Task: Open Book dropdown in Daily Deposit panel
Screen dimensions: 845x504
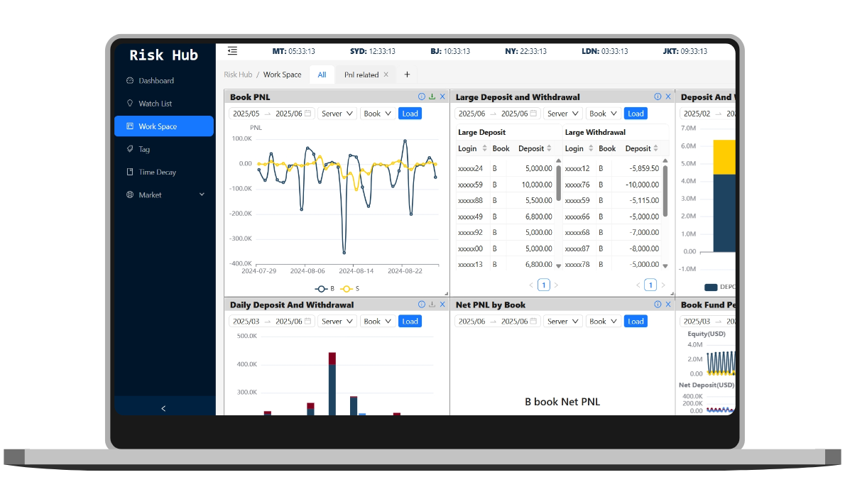Action: pos(376,322)
